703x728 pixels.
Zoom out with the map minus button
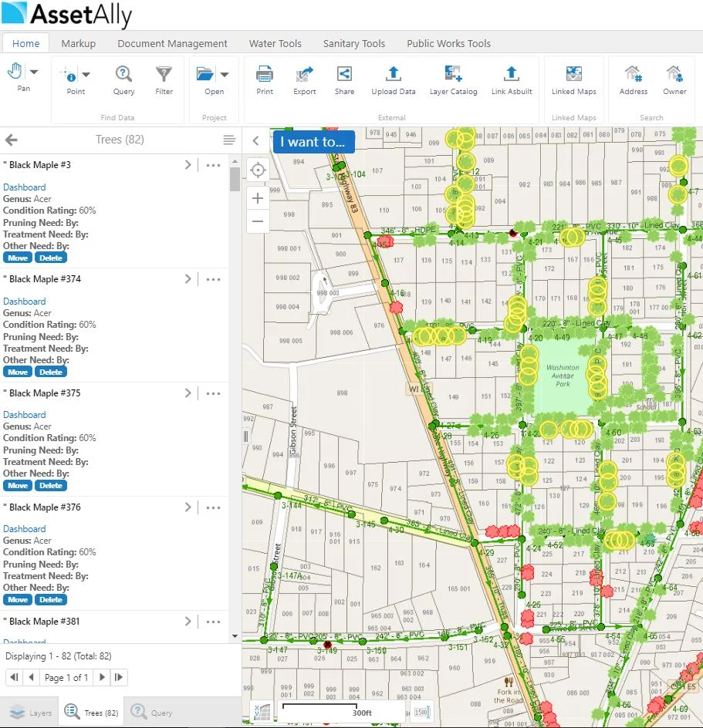point(258,221)
